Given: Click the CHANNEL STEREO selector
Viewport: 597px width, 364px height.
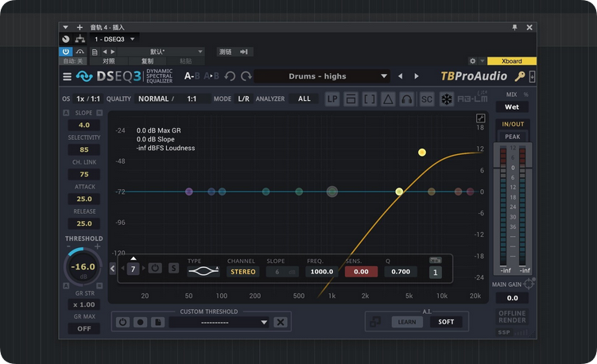Looking at the screenshot, I should 243,272.
